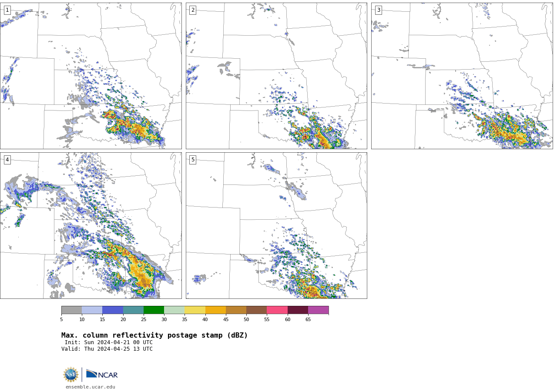Click the maroon 60-65 dBZ swatch
This screenshot has width=557, height=392.
[x=298, y=310]
